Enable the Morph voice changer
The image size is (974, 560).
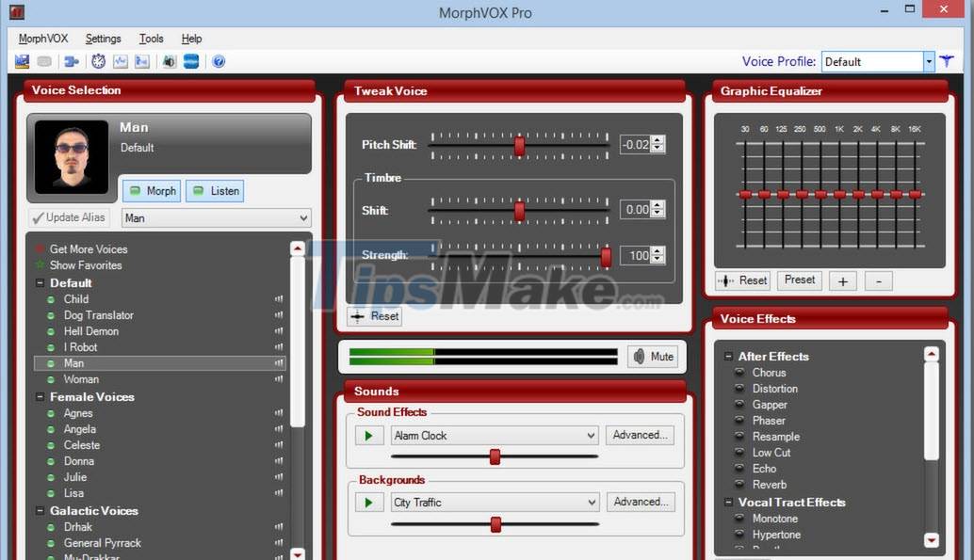151,190
